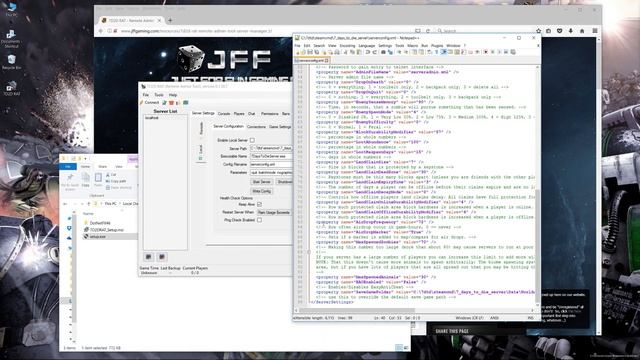Click second icon button below Server List
Screen dimensions: 640x360
162,257
